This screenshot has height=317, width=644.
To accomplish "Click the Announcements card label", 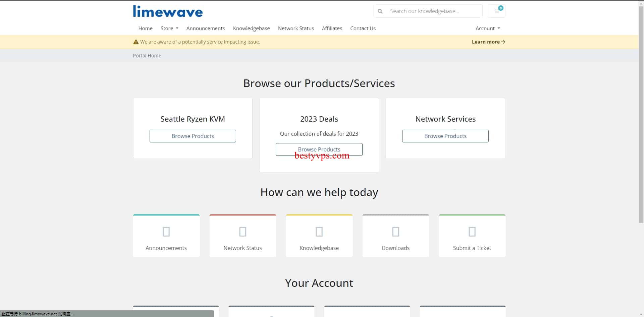I will [166, 248].
